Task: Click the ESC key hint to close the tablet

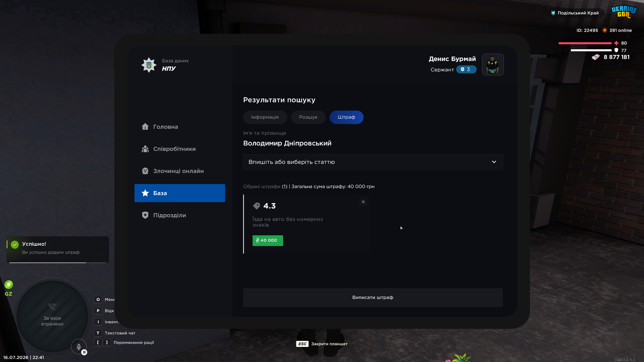Action: pos(302,344)
